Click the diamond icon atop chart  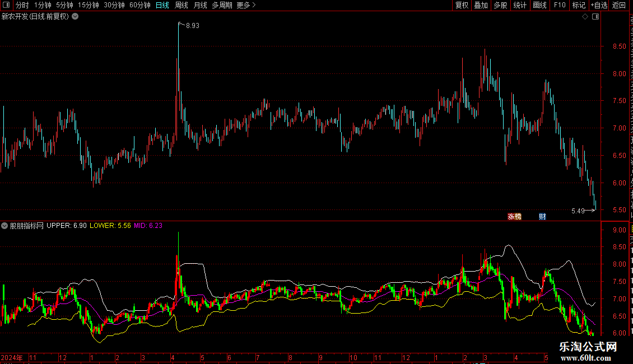coord(585,17)
